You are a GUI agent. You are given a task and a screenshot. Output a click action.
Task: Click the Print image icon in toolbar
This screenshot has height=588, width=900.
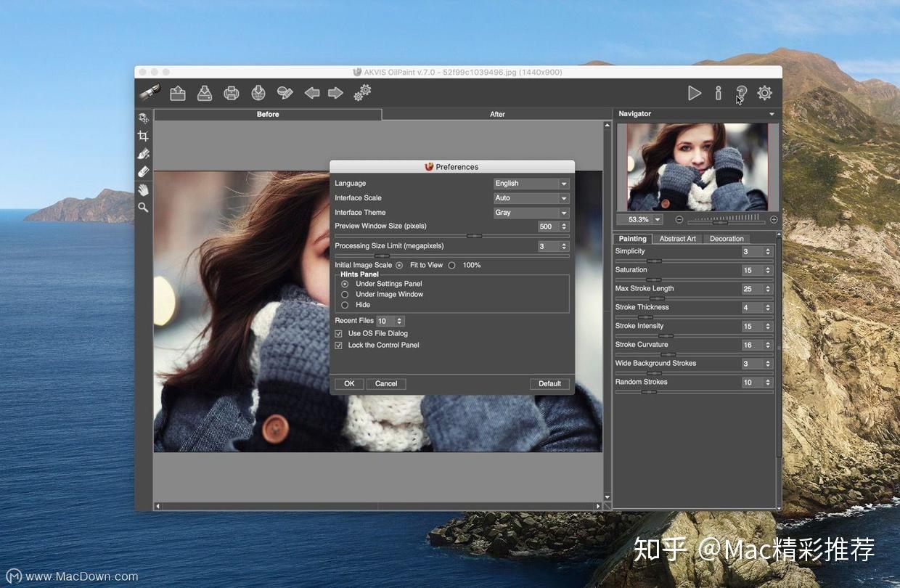(232, 93)
